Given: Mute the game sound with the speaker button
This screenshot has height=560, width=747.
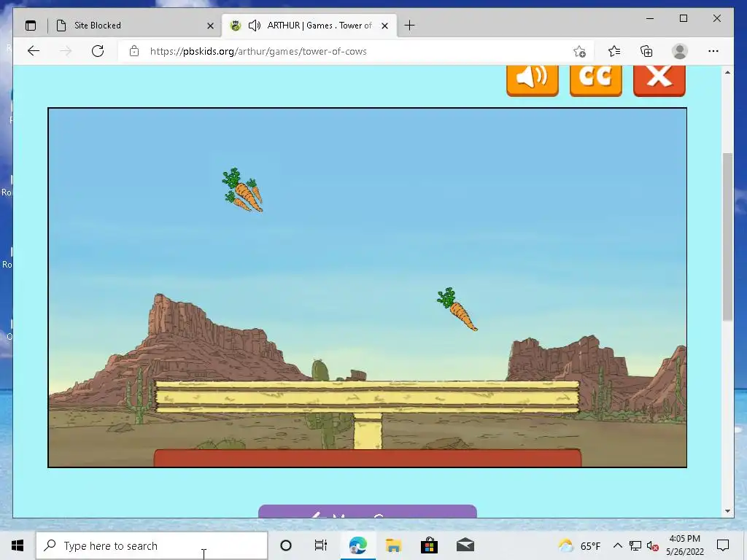Looking at the screenshot, I should point(532,80).
